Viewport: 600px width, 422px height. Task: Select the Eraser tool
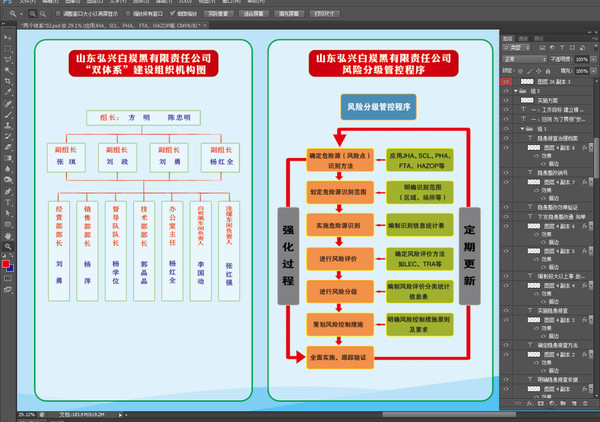pyautogui.click(x=8, y=147)
